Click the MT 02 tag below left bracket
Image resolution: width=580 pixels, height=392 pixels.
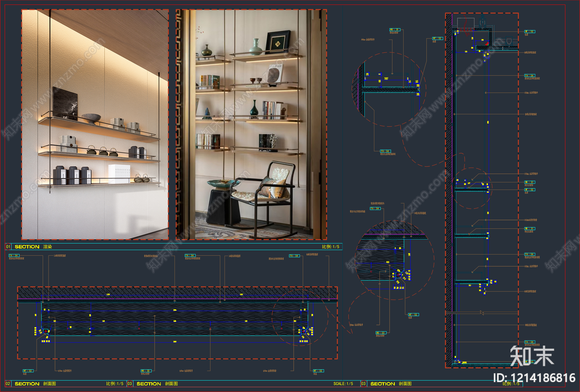pyautogui.click(x=28, y=371)
